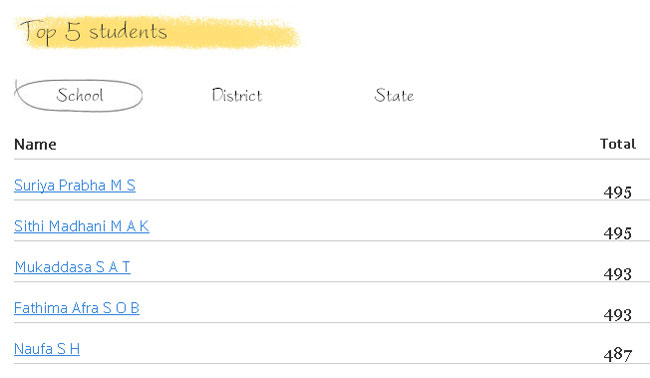
Task: Open Sithi Madhani M A K link
Action: (81, 226)
